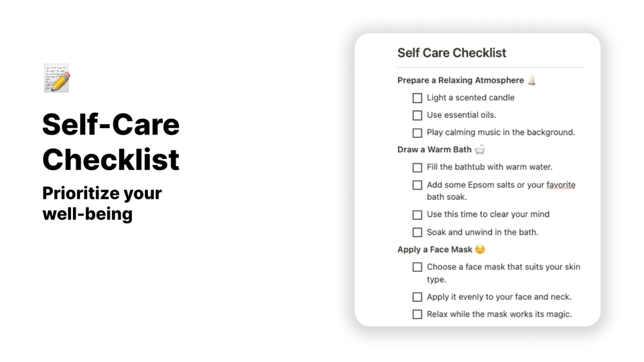
Task: Select the 'Apply a Face Mask' heading
Action: point(434,249)
